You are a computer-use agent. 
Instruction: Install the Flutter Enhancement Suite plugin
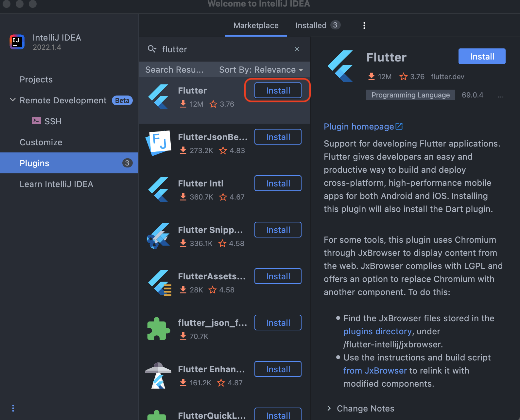[278, 369]
